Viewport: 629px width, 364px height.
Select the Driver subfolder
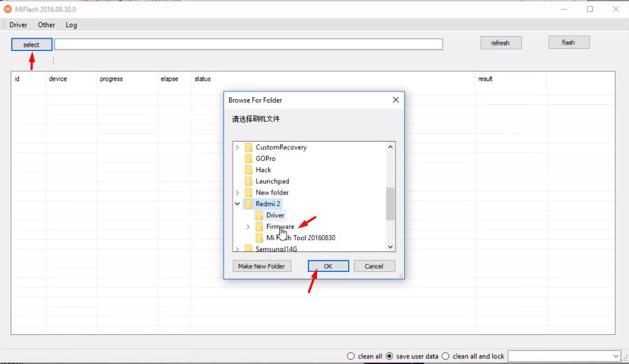click(274, 215)
